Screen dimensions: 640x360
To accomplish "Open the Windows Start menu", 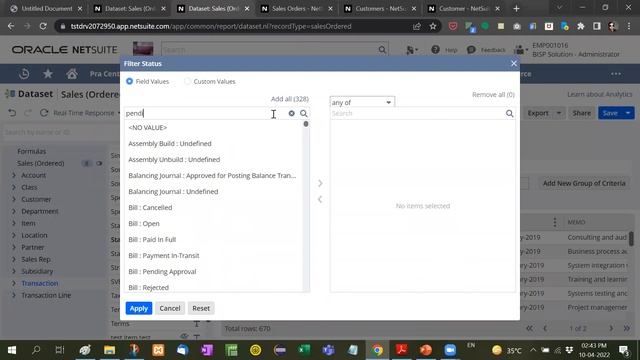I will 12,350.
